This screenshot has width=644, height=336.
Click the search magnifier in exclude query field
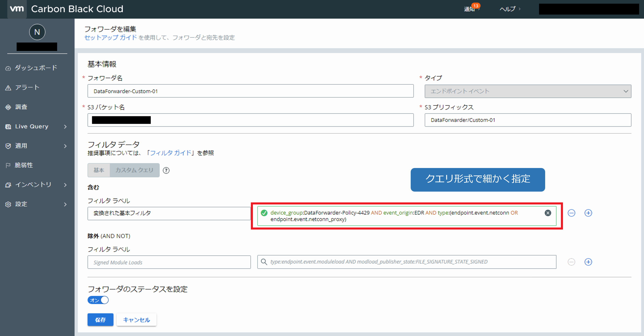264,262
